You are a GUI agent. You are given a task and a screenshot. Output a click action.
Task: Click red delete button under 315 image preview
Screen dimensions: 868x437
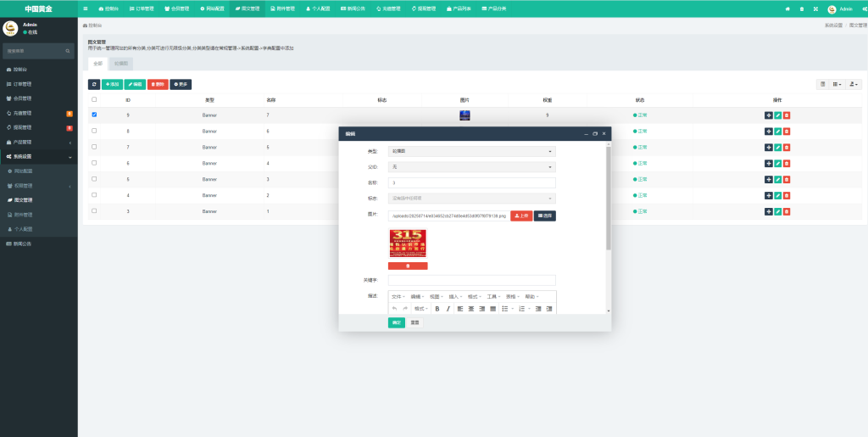point(408,266)
